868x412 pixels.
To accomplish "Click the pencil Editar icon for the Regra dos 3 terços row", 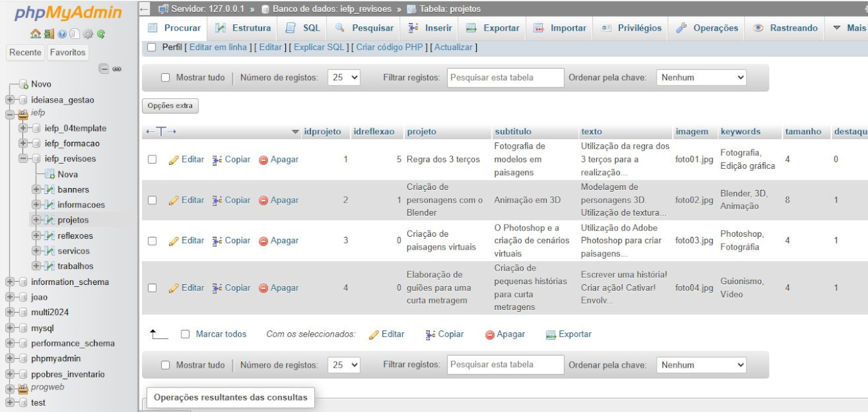I will [173, 160].
